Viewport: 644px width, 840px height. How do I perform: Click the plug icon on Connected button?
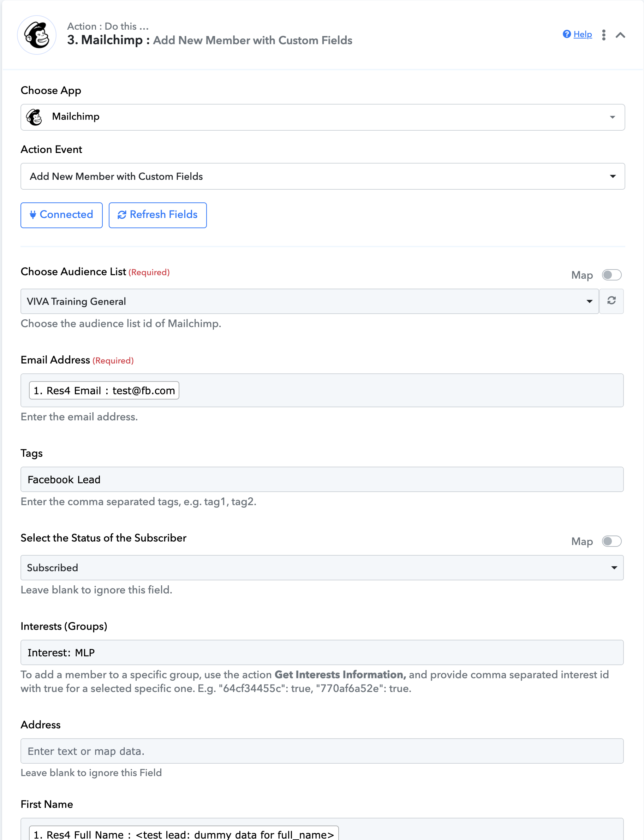33,215
